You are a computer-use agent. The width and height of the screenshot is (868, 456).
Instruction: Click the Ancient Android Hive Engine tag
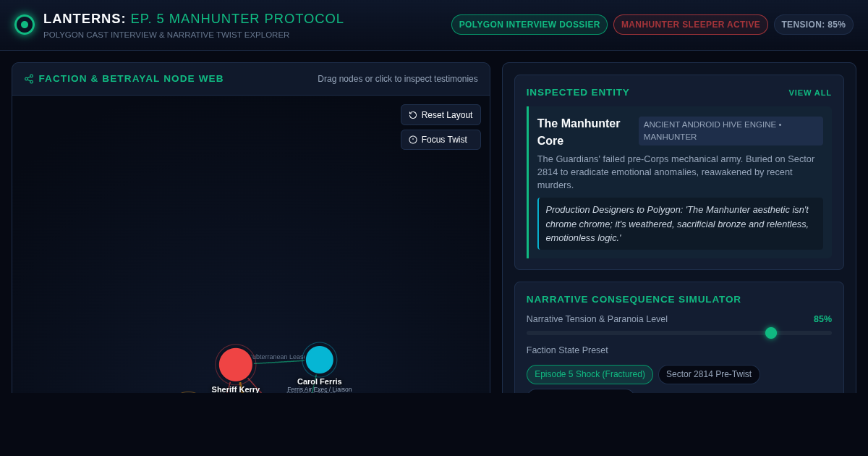pos(731,131)
